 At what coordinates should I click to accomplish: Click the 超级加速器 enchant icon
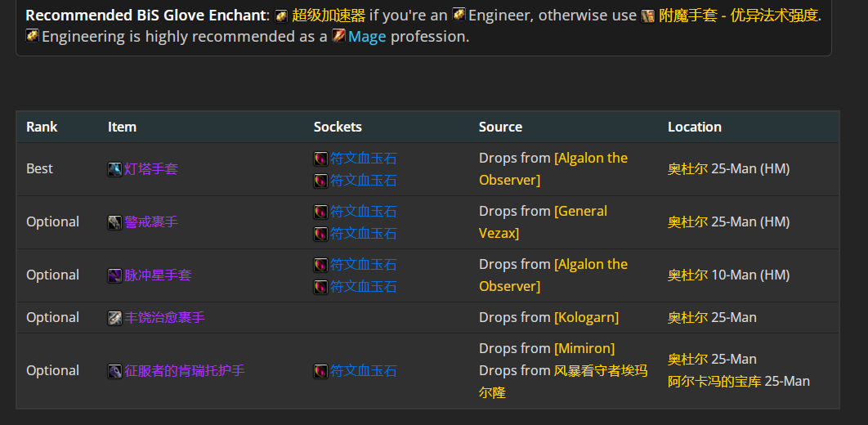click(x=281, y=16)
